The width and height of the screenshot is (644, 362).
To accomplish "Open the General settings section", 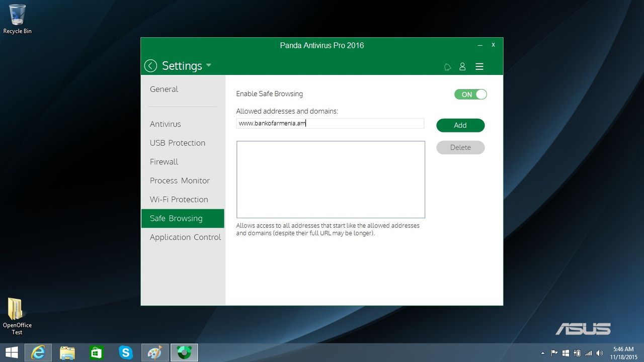I will 164,89.
